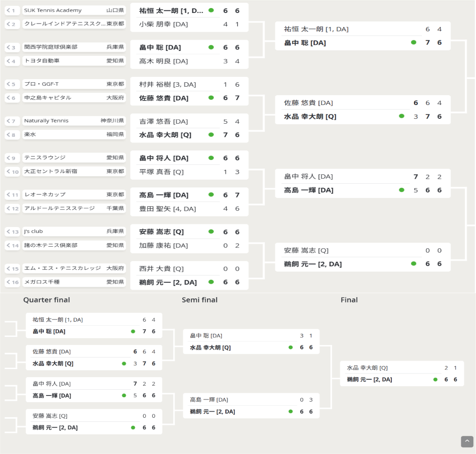Select the Semi final heading
Viewport: 476px width, 454px height.
[199, 300]
